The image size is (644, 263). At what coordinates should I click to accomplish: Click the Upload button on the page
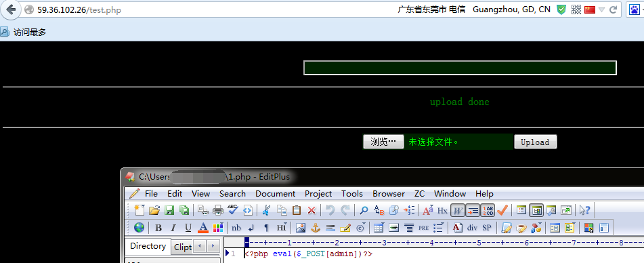click(535, 142)
